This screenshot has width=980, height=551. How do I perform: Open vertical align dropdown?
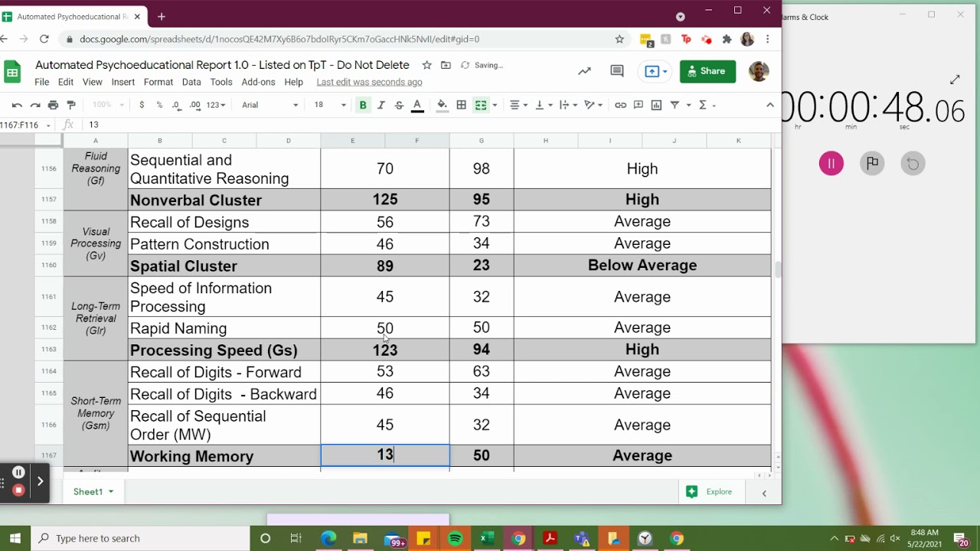(x=544, y=105)
